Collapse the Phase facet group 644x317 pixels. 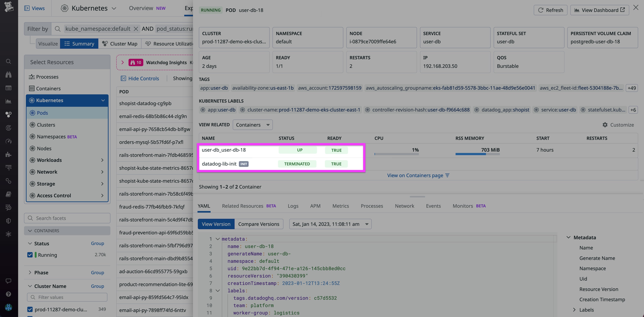click(30, 273)
